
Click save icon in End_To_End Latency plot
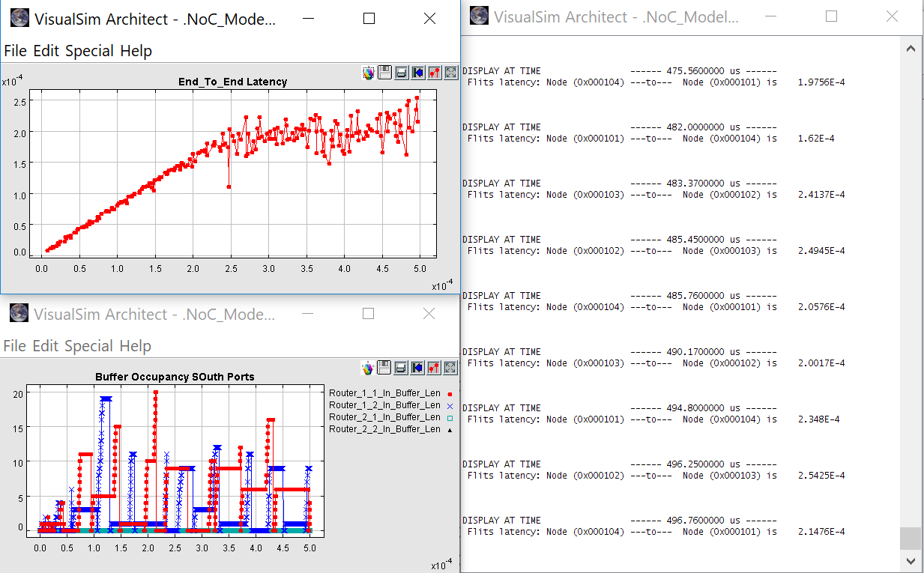384,73
